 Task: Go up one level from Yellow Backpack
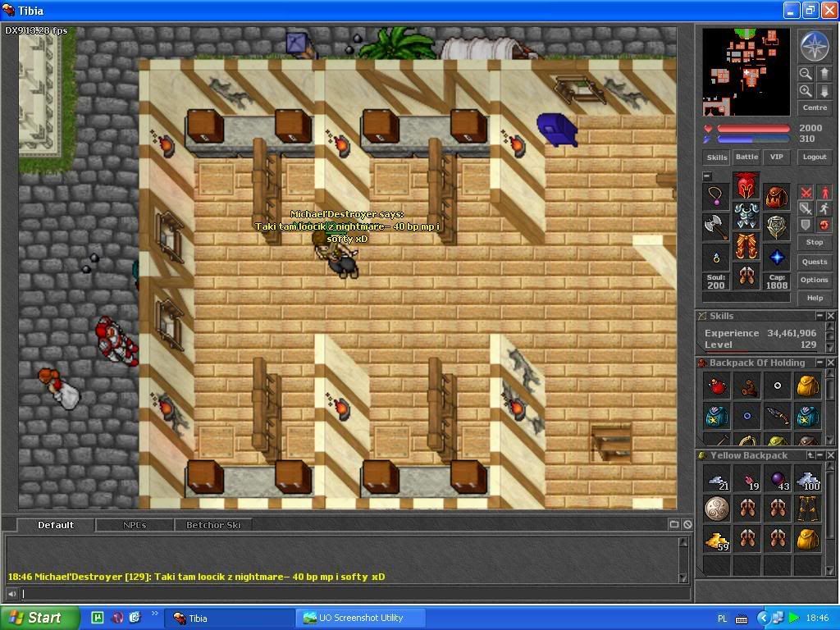pyautogui.click(x=810, y=455)
